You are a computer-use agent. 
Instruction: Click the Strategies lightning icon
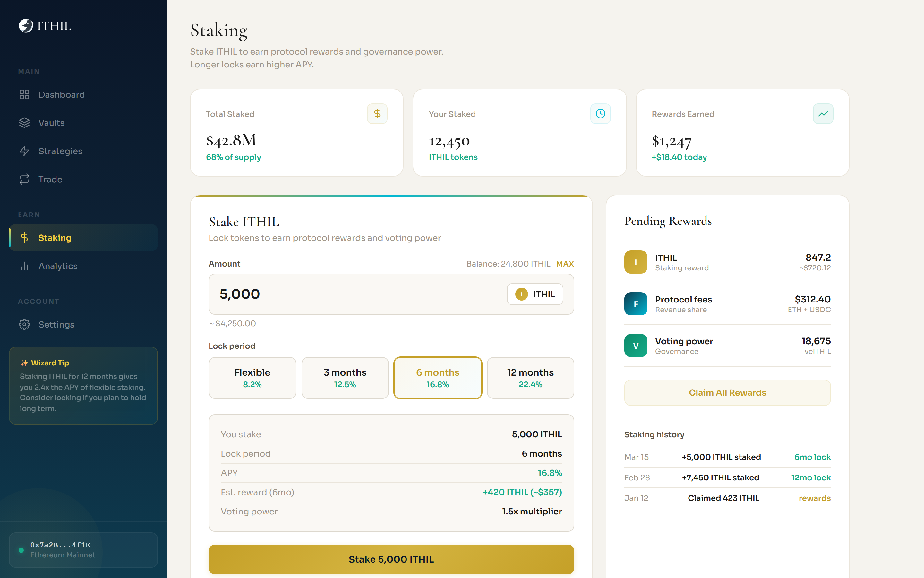[x=24, y=151]
